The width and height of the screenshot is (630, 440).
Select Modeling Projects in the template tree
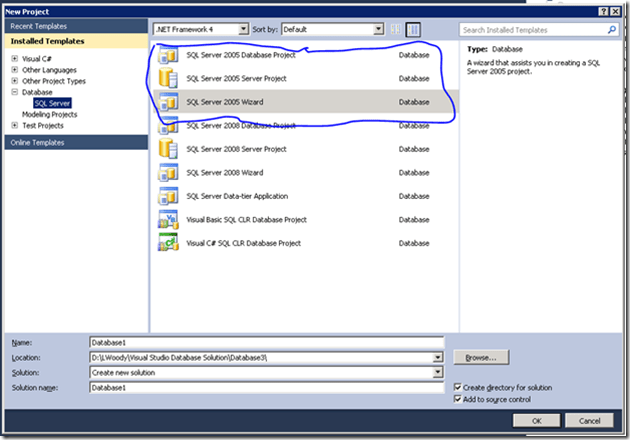click(x=50, y=114)
